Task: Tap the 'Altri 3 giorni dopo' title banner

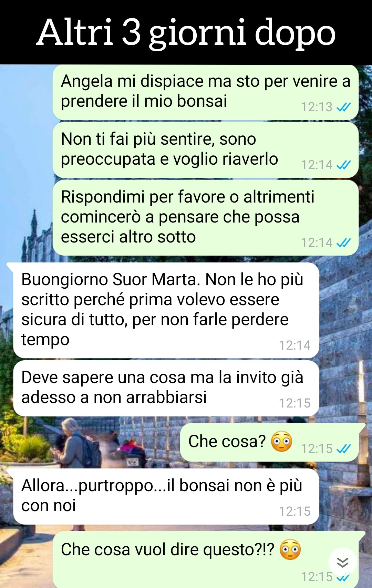Action: (x=186, y=32)
